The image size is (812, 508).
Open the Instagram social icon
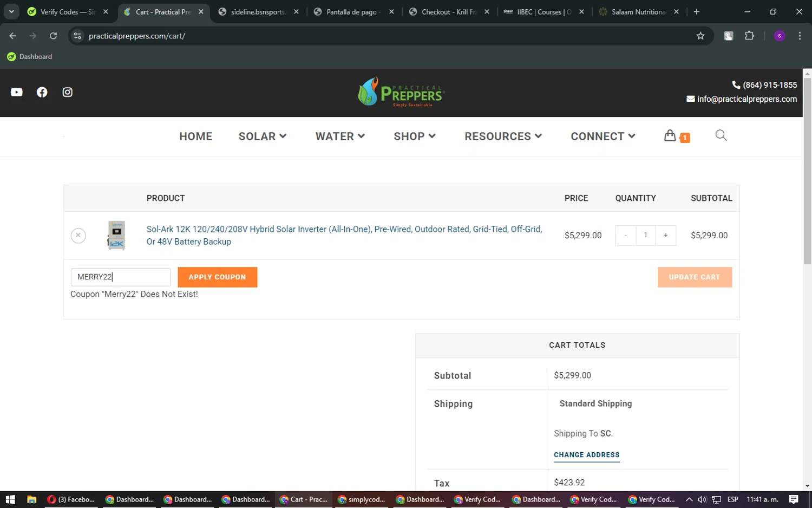(68, 92)
